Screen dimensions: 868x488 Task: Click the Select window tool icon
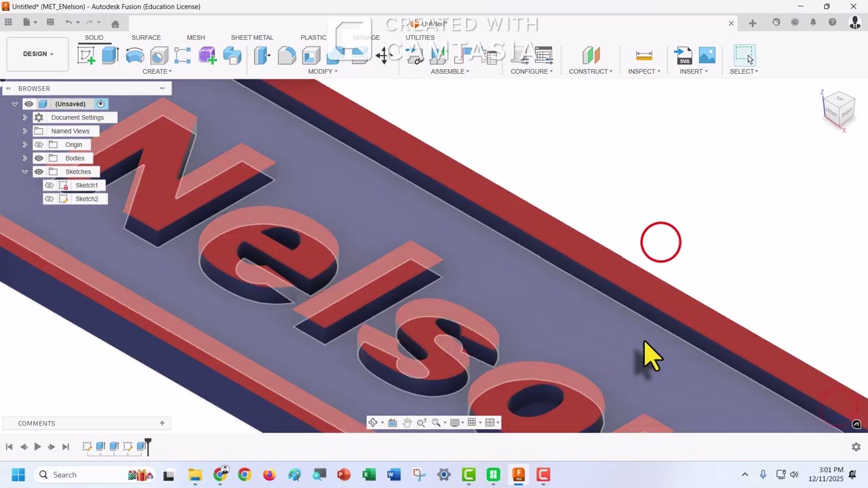click(x=744, y=55)
